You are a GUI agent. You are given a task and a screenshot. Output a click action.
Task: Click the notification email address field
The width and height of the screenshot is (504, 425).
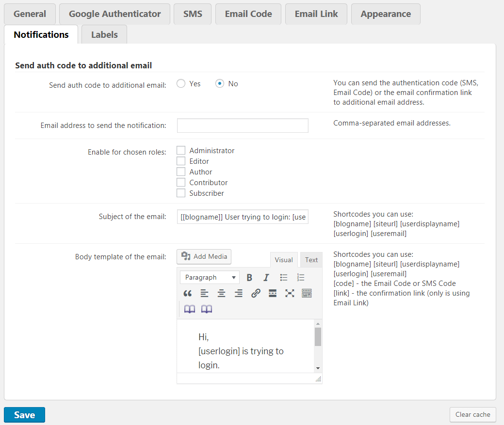click(243, 126)
